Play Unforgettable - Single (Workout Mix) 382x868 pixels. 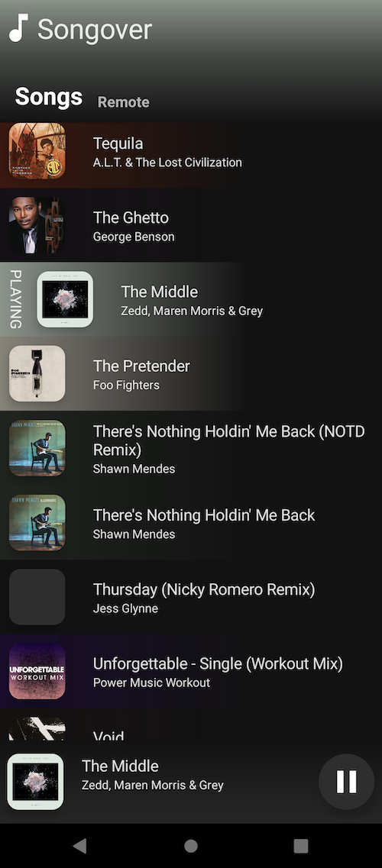(191, 671)
